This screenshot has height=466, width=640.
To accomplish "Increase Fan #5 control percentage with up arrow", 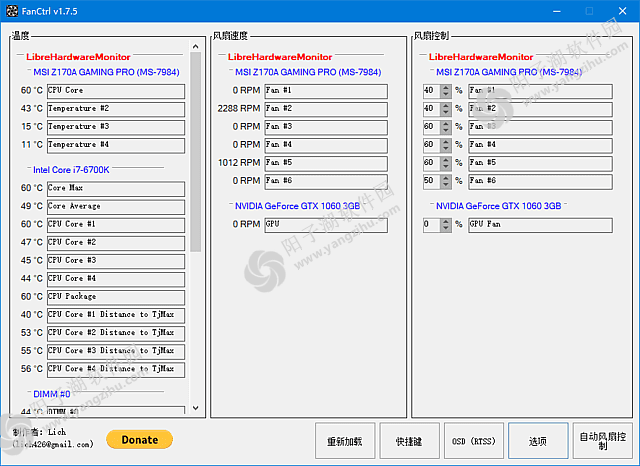I will [446, 159].
